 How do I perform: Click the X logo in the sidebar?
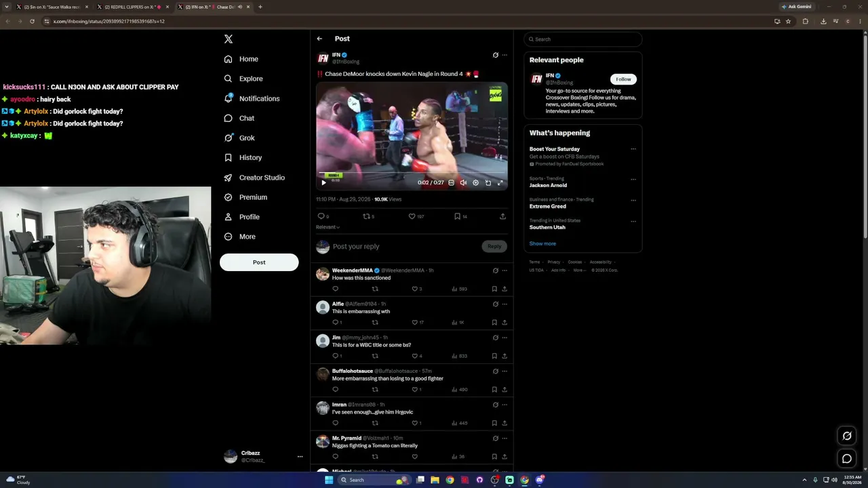229,39
